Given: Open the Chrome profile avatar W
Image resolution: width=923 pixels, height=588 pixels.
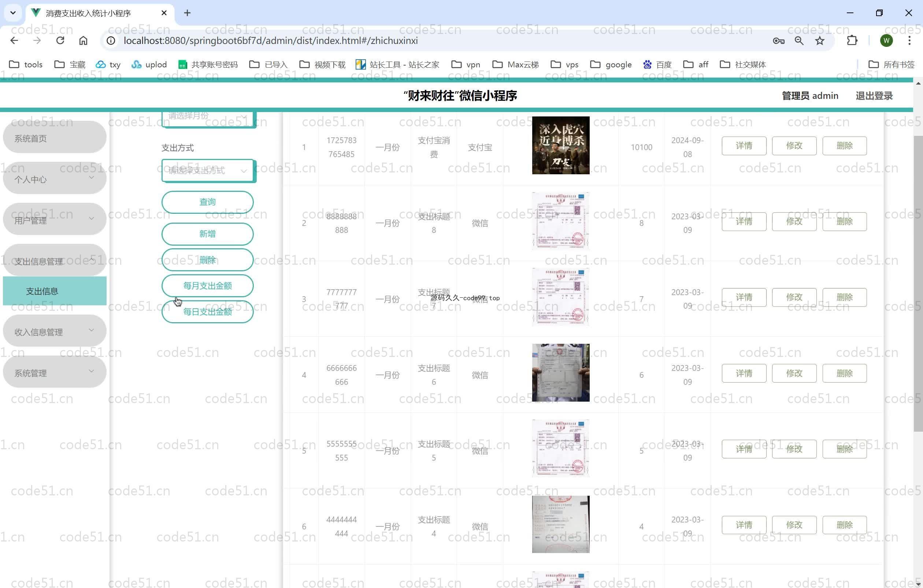Looking at the screenshot, I should point(886,41).
